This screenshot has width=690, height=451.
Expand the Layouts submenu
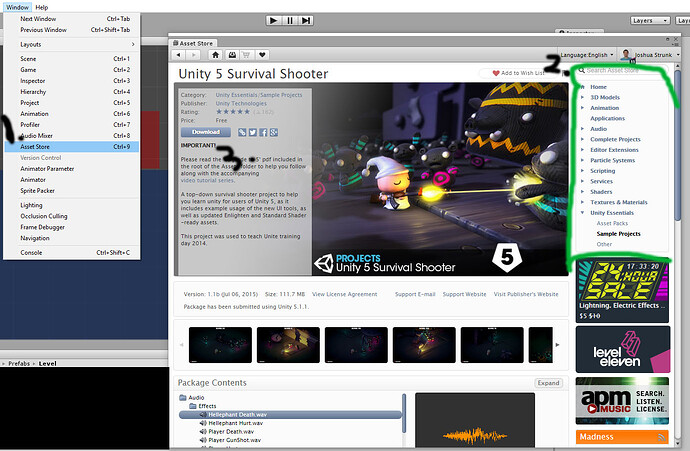pos(72,44)
